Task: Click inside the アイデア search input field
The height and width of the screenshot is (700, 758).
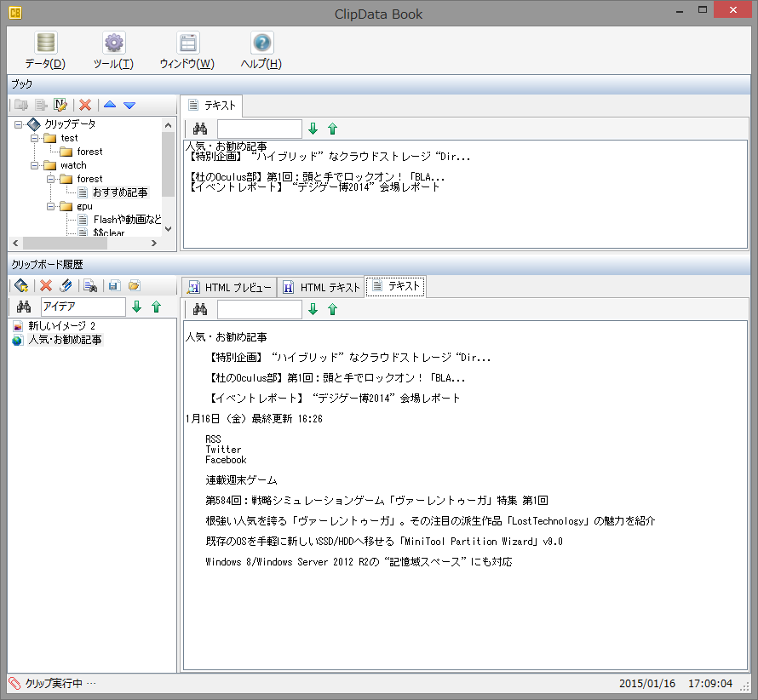Action: point(83,307)
